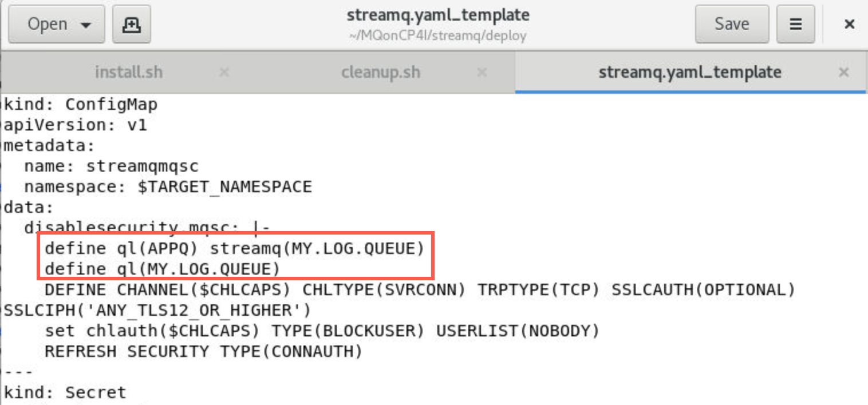Place cursor on 'kind: Secret' line
868x405 pixels.
[x=65, y=392]
